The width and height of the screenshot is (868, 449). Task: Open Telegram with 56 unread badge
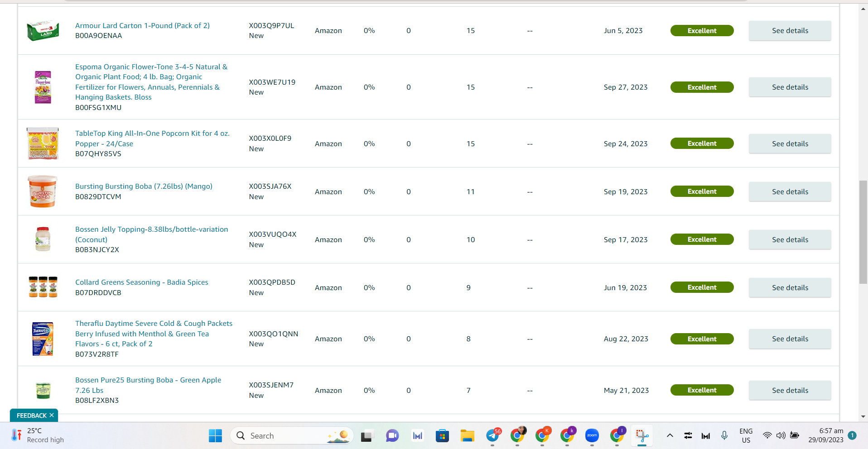[492, 435]
